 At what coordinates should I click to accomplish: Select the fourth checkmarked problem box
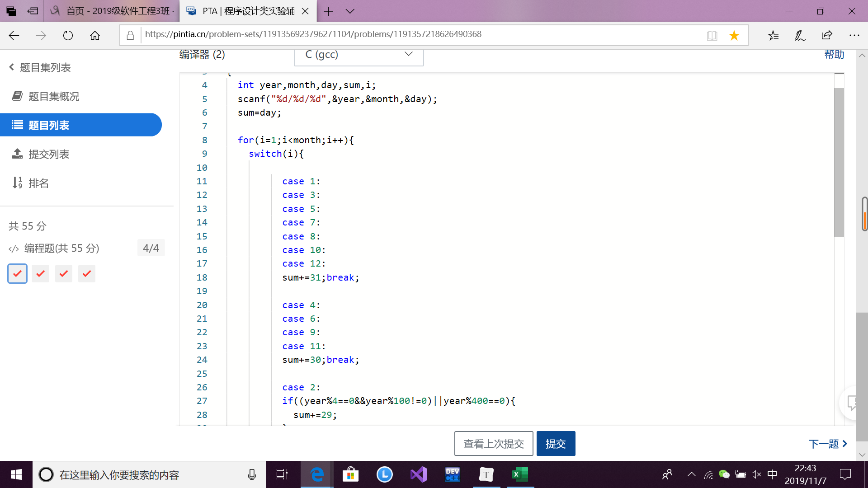coord(87,273)
